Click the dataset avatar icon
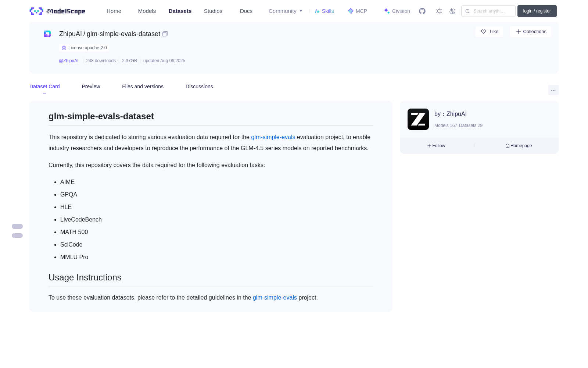 [47, 34]
